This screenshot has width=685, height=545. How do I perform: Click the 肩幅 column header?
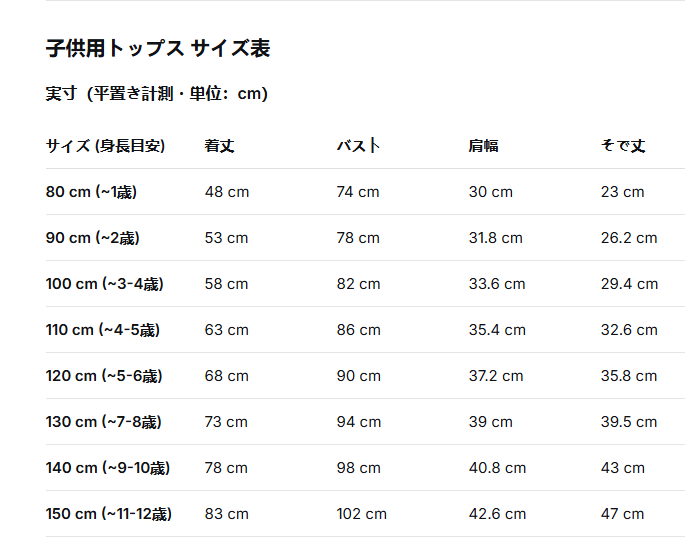point(483,146)
